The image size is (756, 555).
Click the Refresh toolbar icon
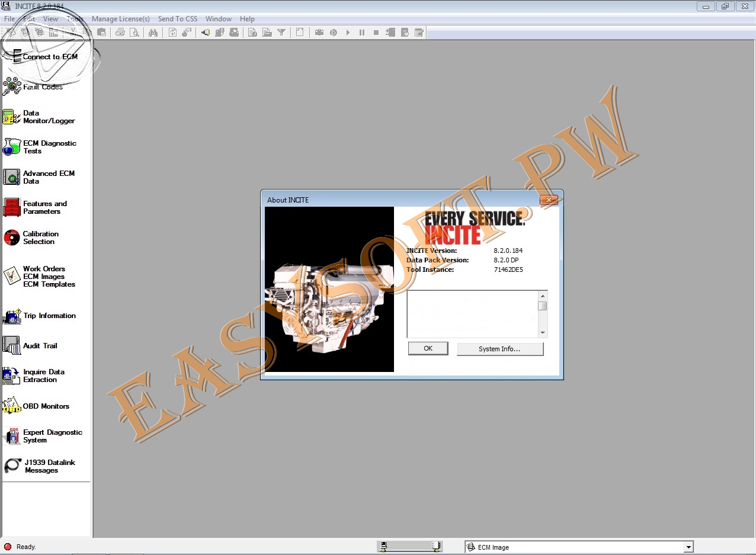tap(172, 33)
